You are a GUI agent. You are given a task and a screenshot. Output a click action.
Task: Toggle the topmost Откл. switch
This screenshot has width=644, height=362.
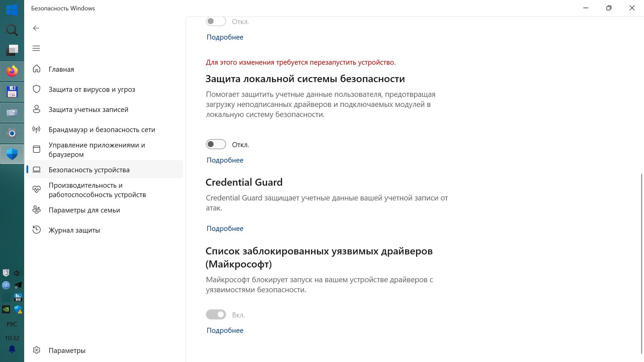click(216, 21)
